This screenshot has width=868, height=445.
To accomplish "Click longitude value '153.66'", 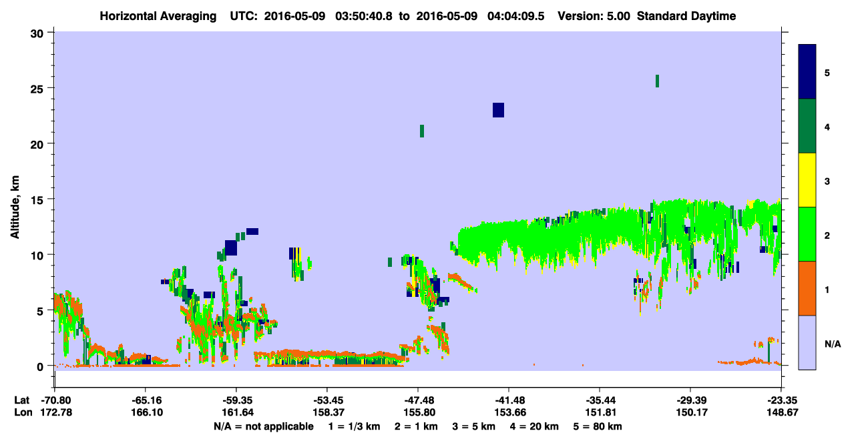I will pos(509,412).
